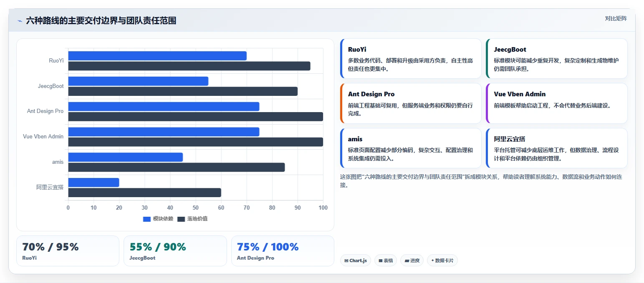This screenshot has height=283, width=644.
Task: Click the 100 tick on the x-axis
Action: (323, 208)
